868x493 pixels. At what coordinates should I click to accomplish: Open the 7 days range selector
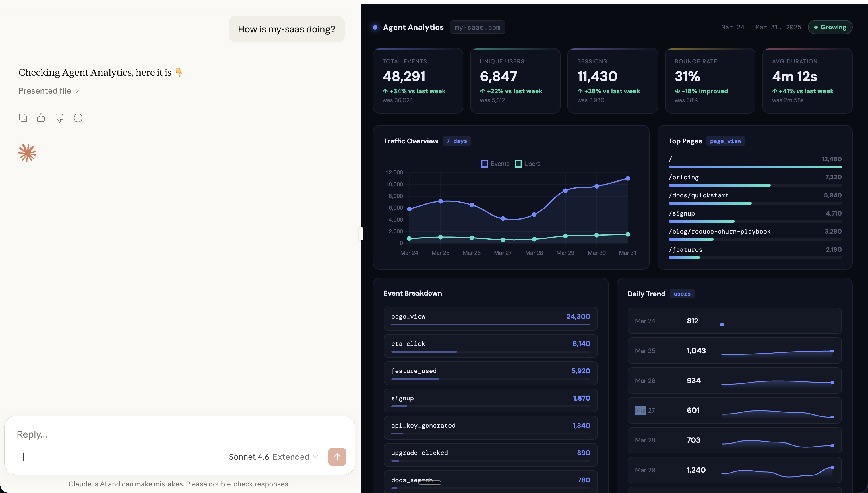click(x=456, y=141)
